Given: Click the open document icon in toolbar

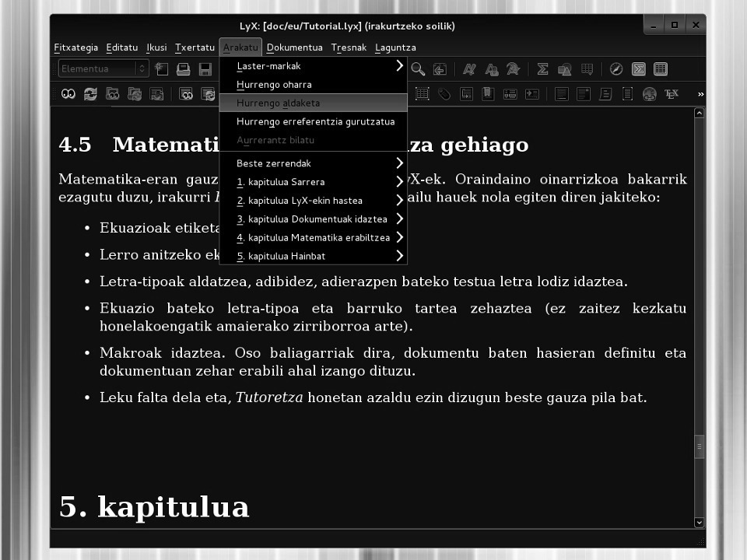Looking at the screenshot, I should [184, 69].
